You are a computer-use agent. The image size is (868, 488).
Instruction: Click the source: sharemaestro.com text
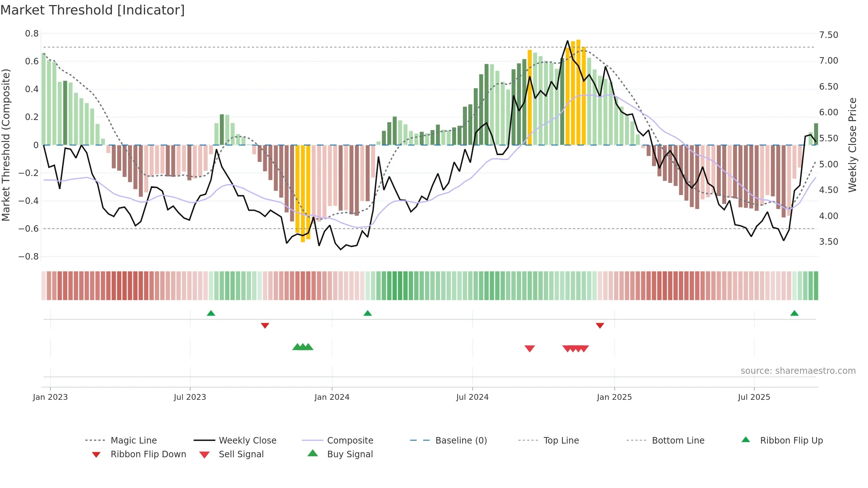[798, 371]
